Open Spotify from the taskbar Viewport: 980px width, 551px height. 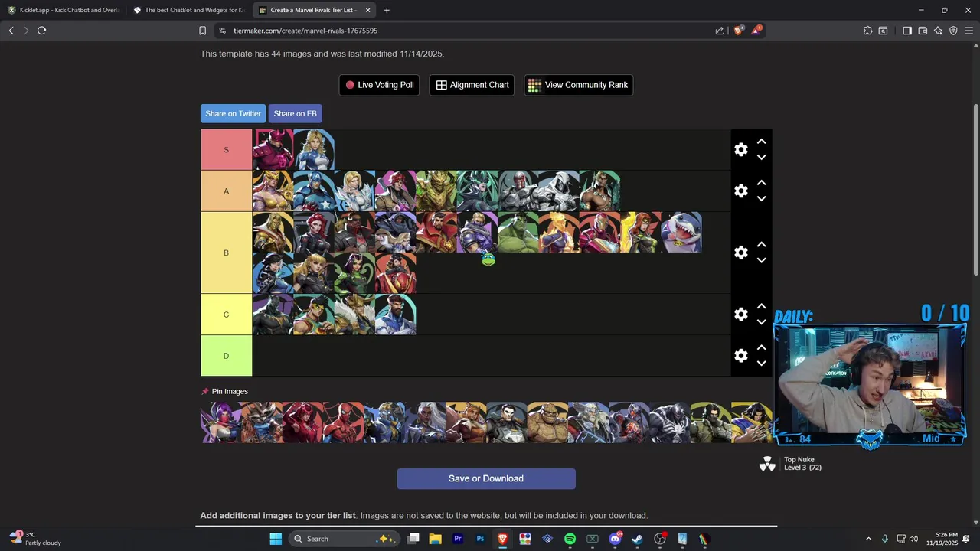point(570,539)
